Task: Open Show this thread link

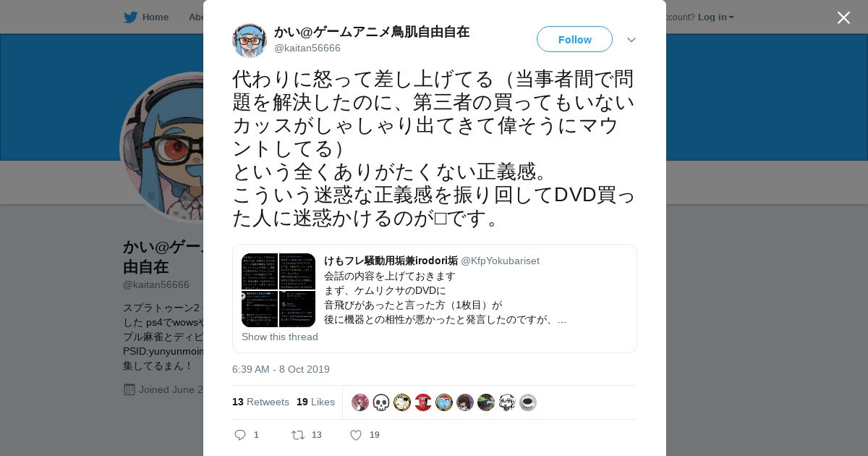Action: point(280,337)
